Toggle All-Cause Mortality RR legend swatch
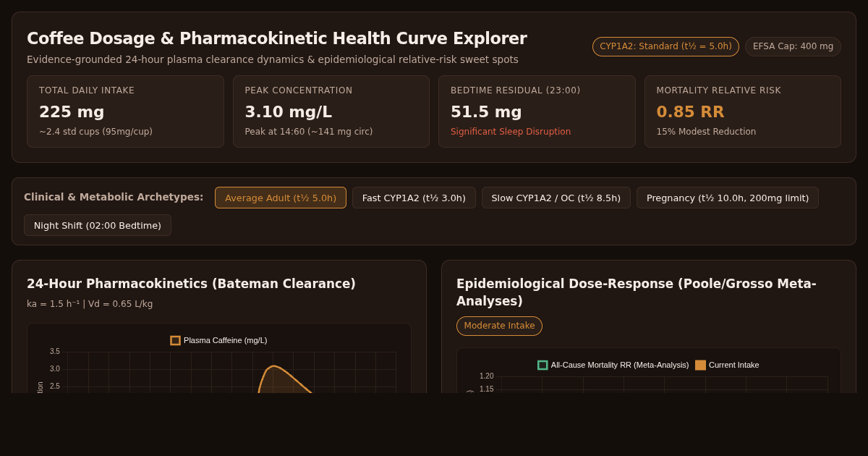Screen dimensions: 868x456 point(542,365)
